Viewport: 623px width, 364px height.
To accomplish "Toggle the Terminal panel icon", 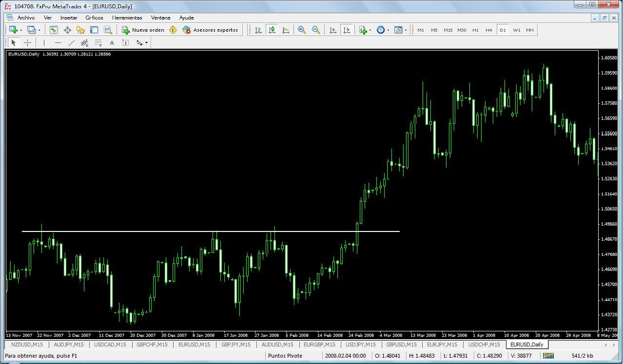I will pyautogui.click(x=94, y=30).
